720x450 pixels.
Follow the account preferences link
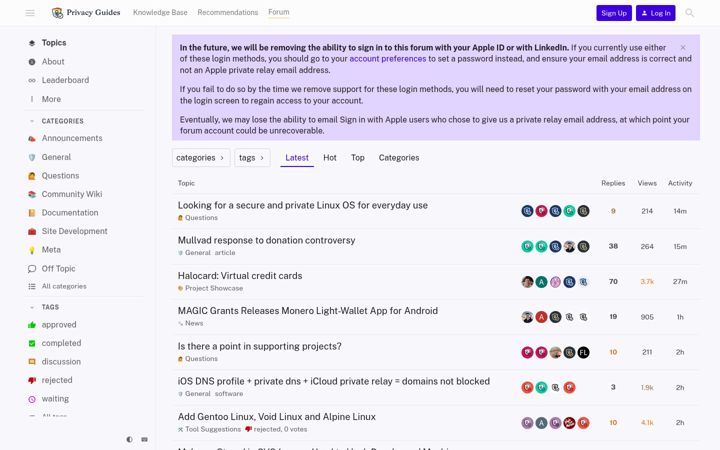(388, 59)
